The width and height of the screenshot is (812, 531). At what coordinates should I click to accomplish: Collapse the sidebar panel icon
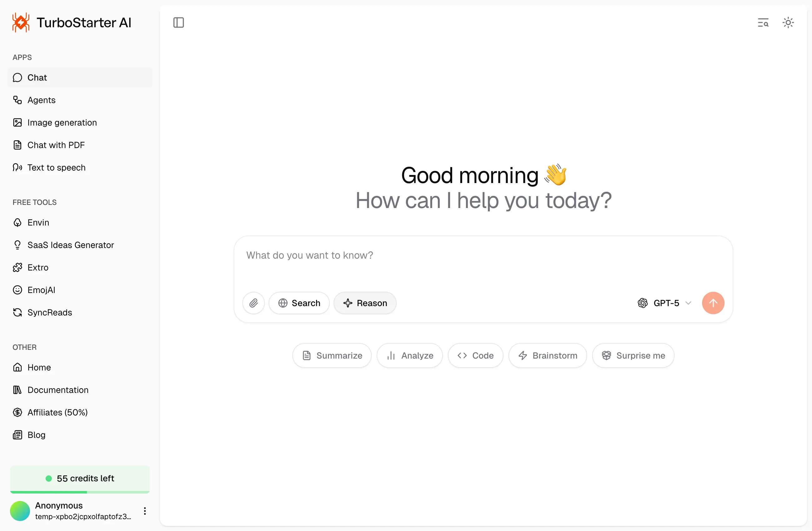point(178,23)
